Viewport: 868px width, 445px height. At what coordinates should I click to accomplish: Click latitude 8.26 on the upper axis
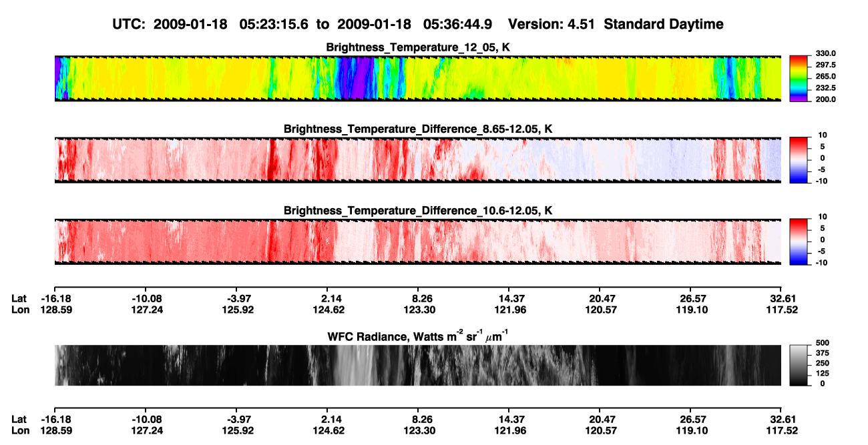click(x=422, y=298)
